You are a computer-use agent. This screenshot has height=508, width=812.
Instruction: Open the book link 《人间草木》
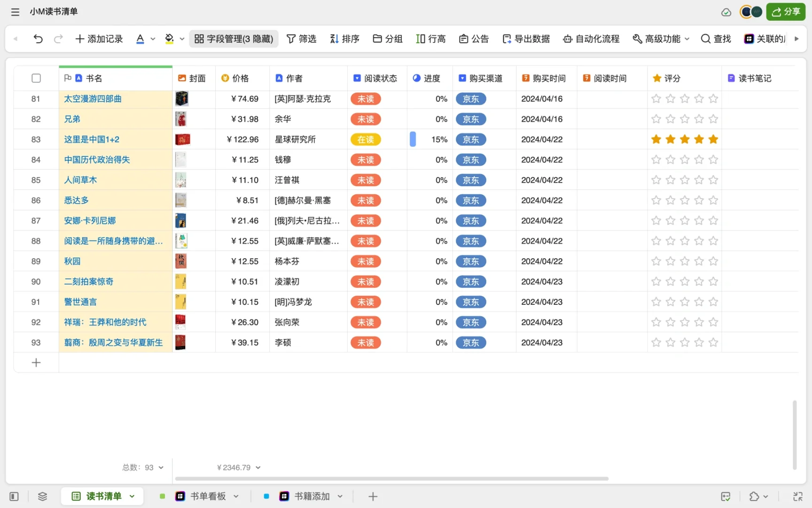[80, 180]
